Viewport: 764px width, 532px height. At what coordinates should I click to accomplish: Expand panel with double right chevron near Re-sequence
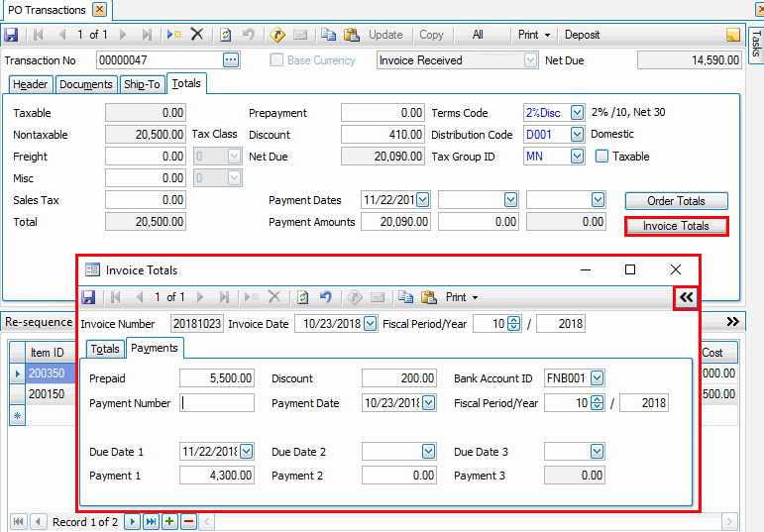coord(733,322)
